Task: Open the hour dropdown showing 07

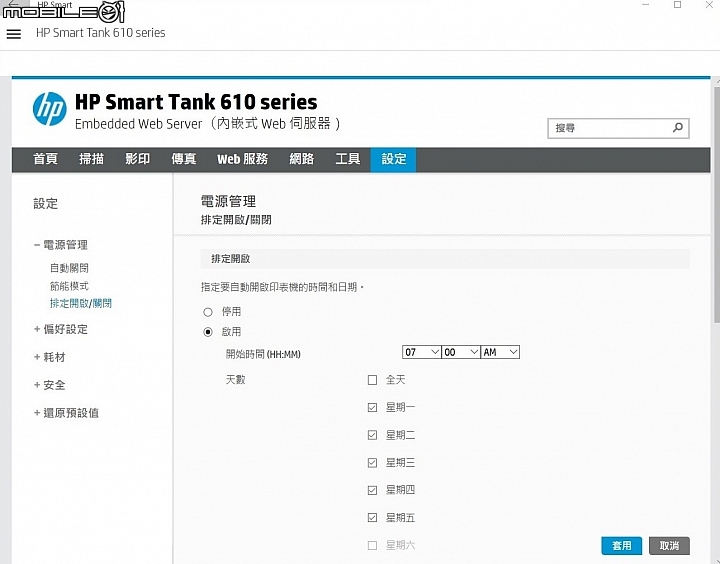Action: click(x=422, y=352)
